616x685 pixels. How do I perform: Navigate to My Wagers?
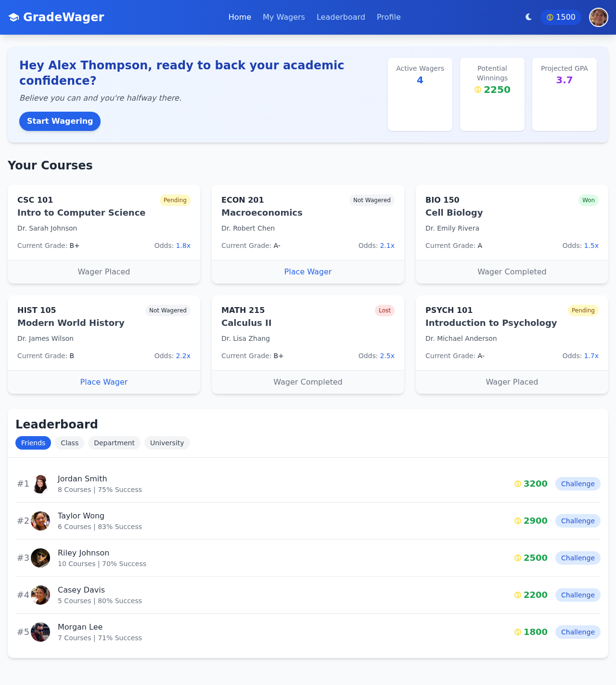(283, 17)
